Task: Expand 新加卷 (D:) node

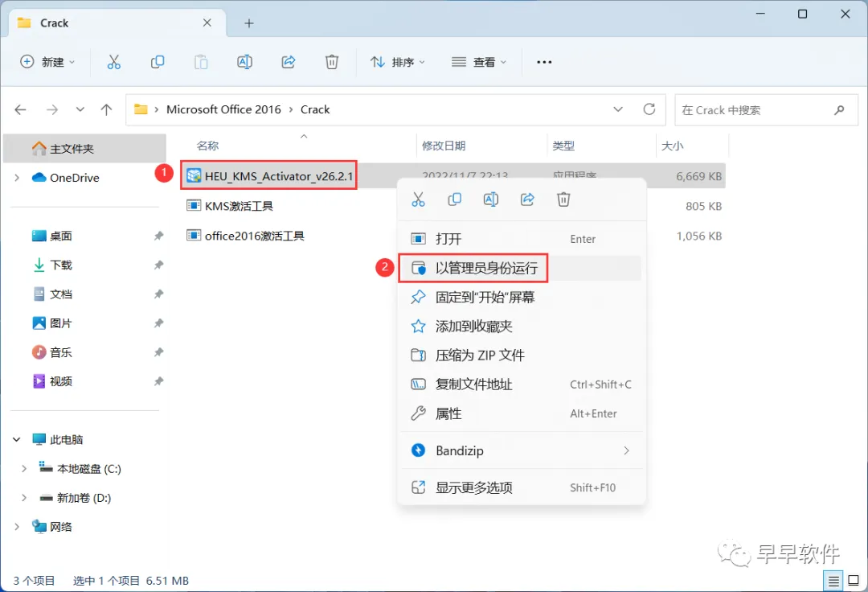Action: (24, 498)
